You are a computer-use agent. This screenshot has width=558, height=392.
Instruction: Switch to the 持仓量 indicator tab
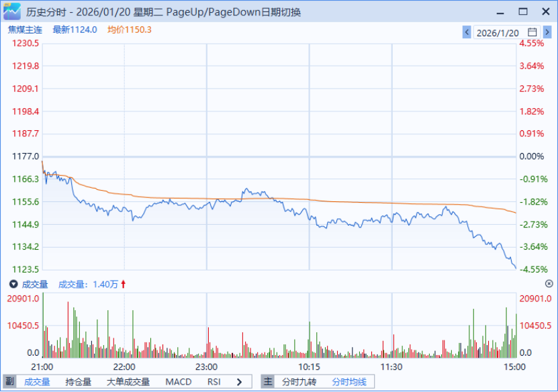point(79,382)
